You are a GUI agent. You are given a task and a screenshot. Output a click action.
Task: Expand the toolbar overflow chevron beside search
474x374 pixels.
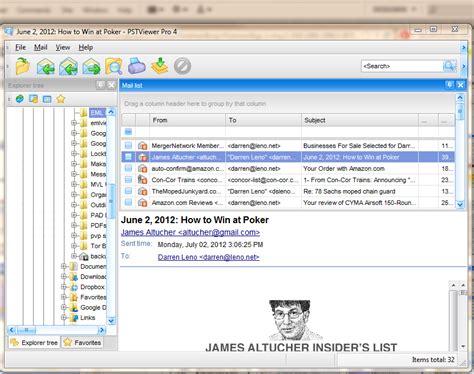coord(463,66)
